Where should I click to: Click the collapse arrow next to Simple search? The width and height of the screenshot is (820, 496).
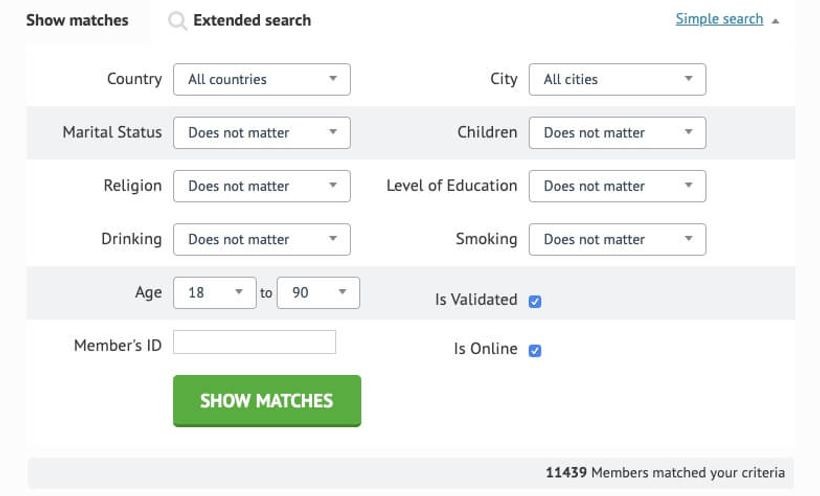pyautogui.click(x=776, y=21)
